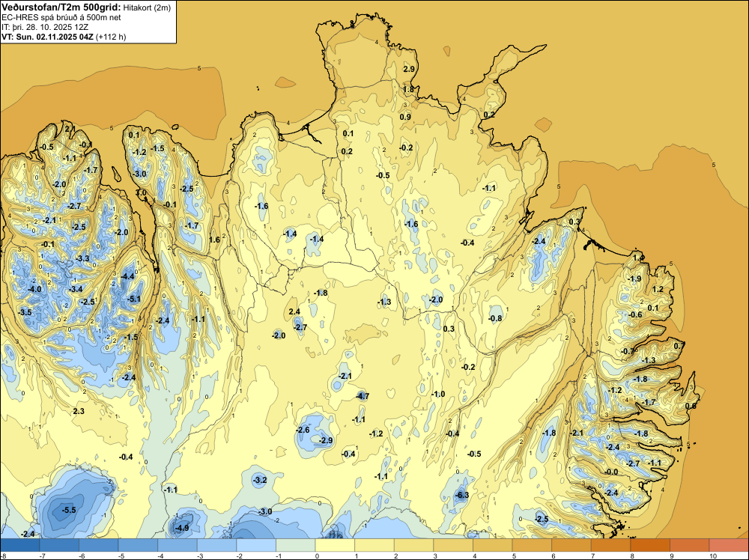Select the '0.9' temperature label
Image resolution: width=749 pixels, height=560 pixels.
pos(405,117)
